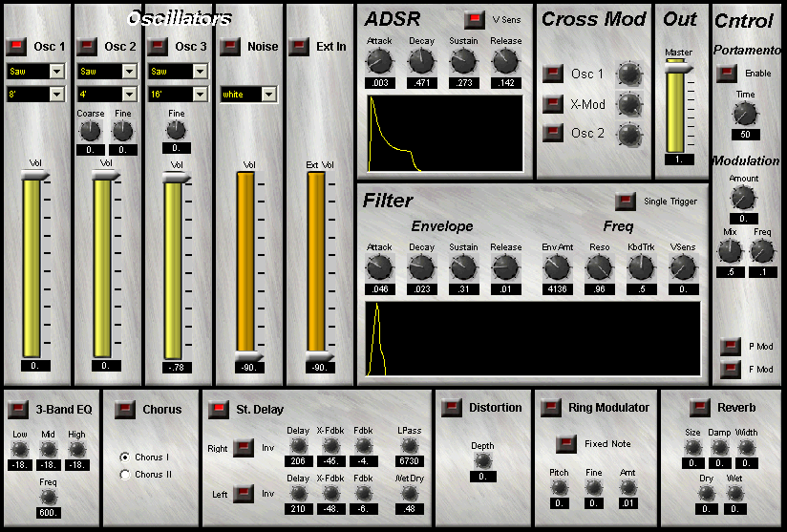Image resolution: width=787 pixels, height=532 pixels.
Task: Click the V Sens button in ADSR
Action: click(474, 19)
